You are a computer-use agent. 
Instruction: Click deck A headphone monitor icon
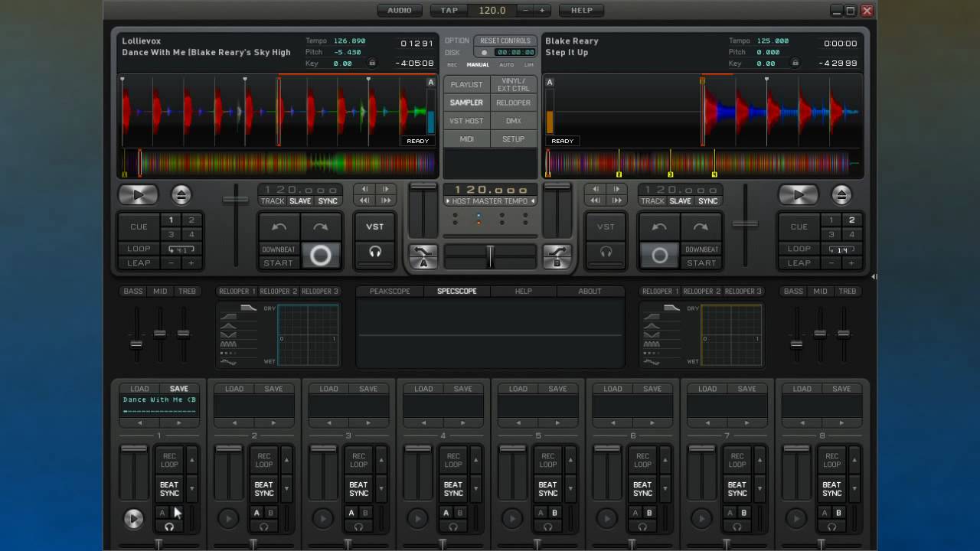pyautogui.click(x=375, y=252)
